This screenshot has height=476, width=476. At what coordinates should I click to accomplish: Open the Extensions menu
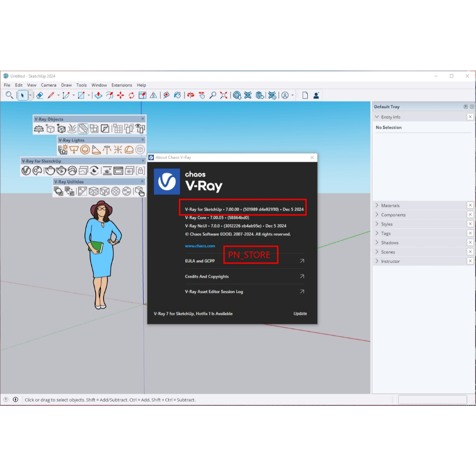[x=122, y=85]
